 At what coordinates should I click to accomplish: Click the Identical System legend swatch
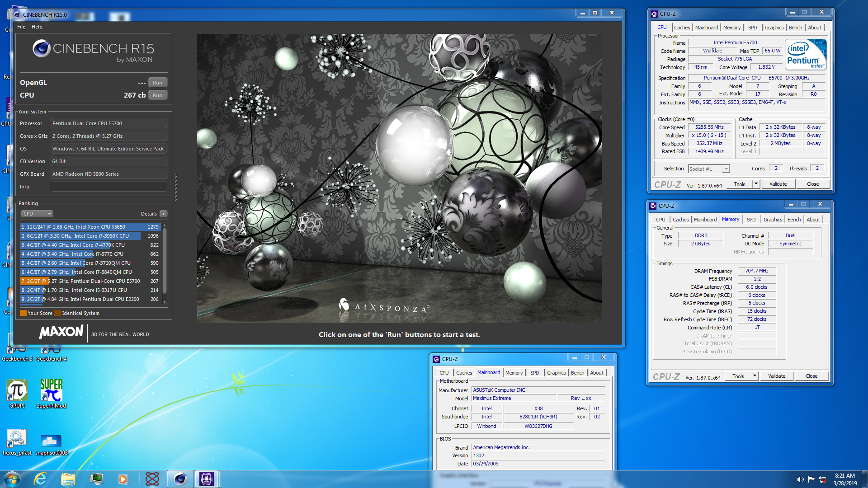[x=57, y=313]
